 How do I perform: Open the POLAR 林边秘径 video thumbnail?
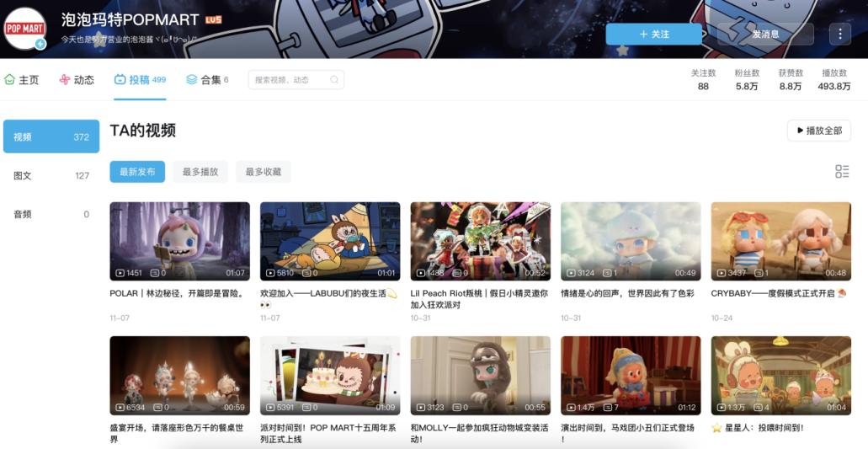tap(180, 242)
